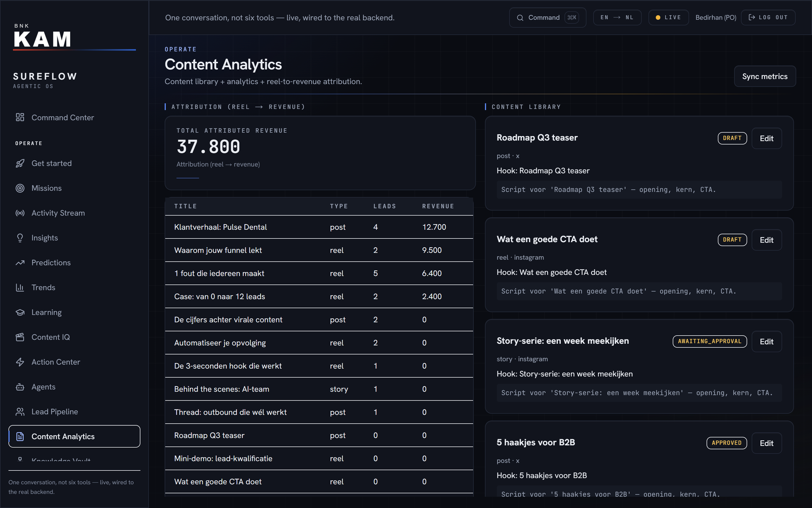
Task: Click the LOG OUT button
Action: [768, 17]
